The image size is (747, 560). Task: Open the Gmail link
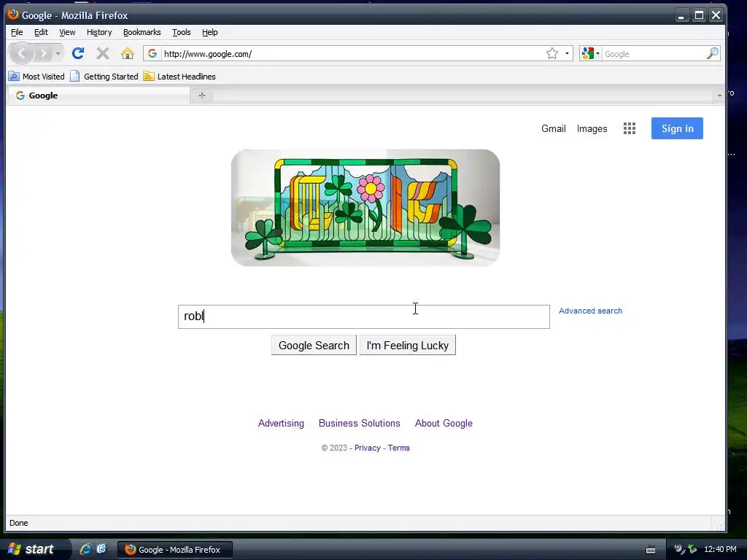(x=553, y=128)
